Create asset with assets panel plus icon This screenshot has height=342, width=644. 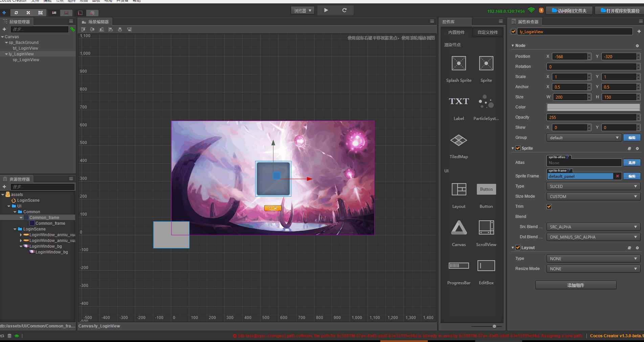[x=4, y=187]
